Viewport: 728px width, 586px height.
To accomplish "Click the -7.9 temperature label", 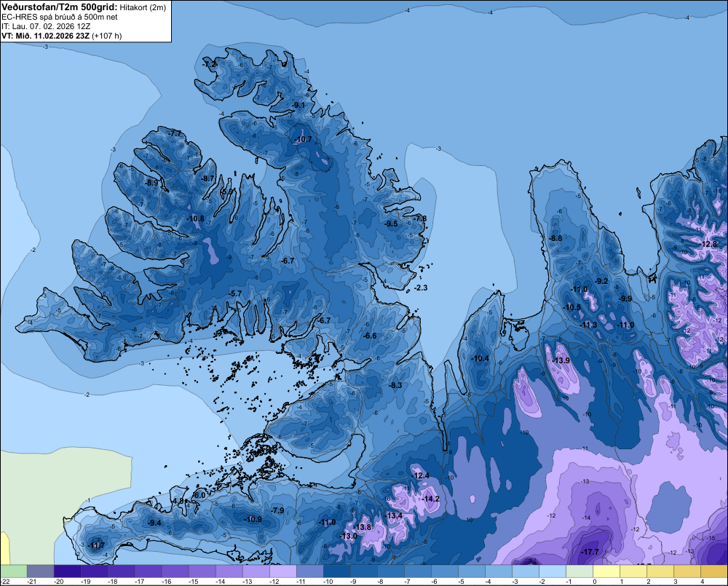I will (x=277, y=511).
